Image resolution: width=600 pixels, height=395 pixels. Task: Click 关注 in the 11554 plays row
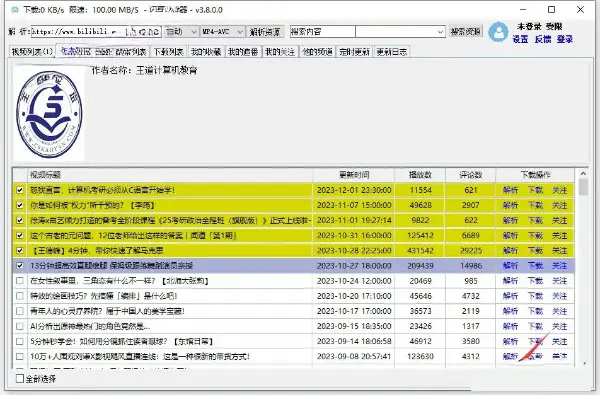point(559,190)
